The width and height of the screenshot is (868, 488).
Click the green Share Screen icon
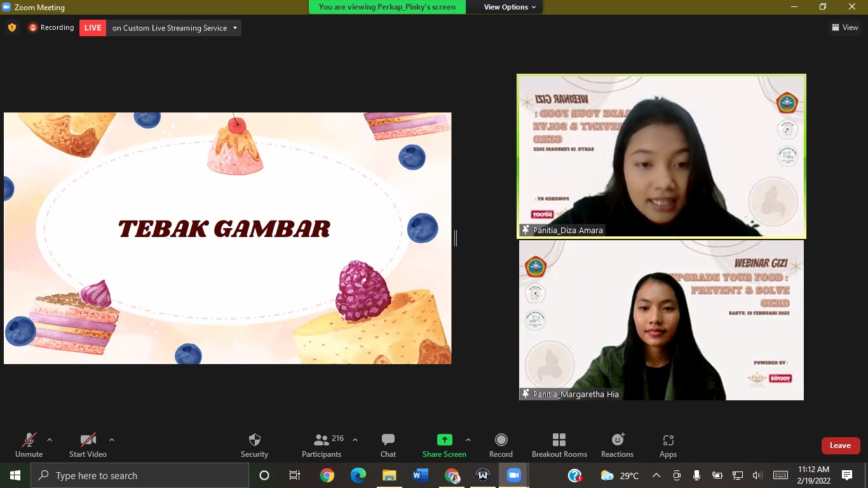coord(444,440)
